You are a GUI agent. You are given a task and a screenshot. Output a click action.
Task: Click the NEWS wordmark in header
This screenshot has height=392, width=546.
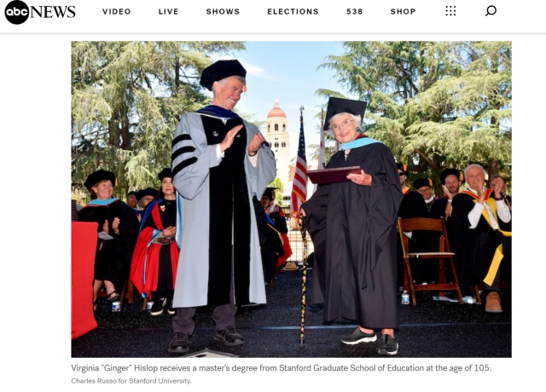pos(53,12)
